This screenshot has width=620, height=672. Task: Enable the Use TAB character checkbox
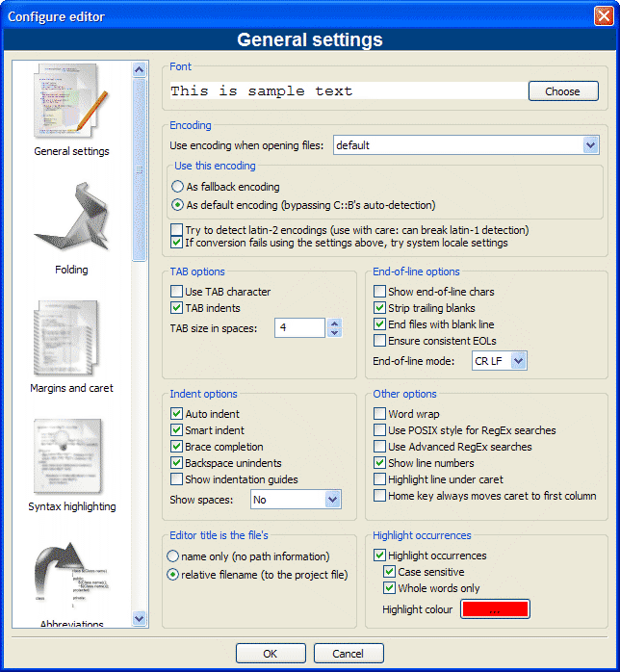tap(177, 292)
